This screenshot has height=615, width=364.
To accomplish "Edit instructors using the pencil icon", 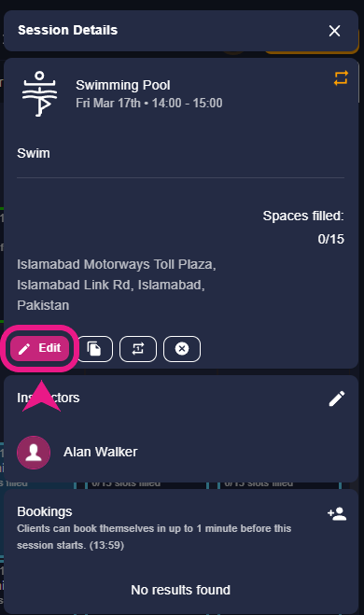I will [337, 398].
